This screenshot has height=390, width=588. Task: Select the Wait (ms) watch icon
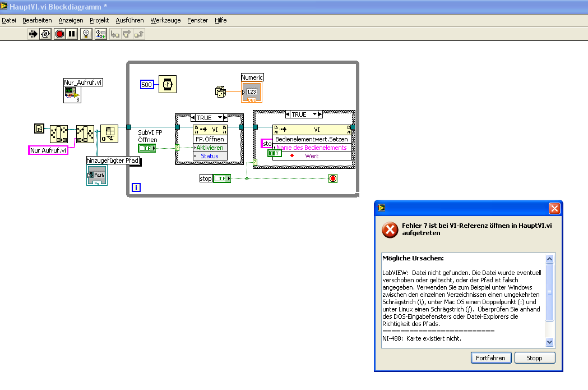tap(168, 84)
